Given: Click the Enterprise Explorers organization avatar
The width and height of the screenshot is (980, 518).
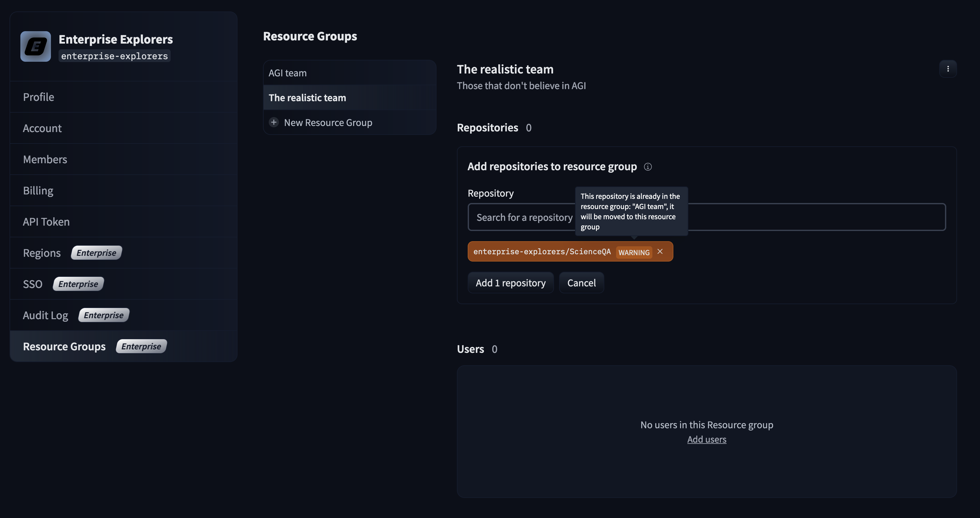Looking at the screenshot, I should (35, 46).
